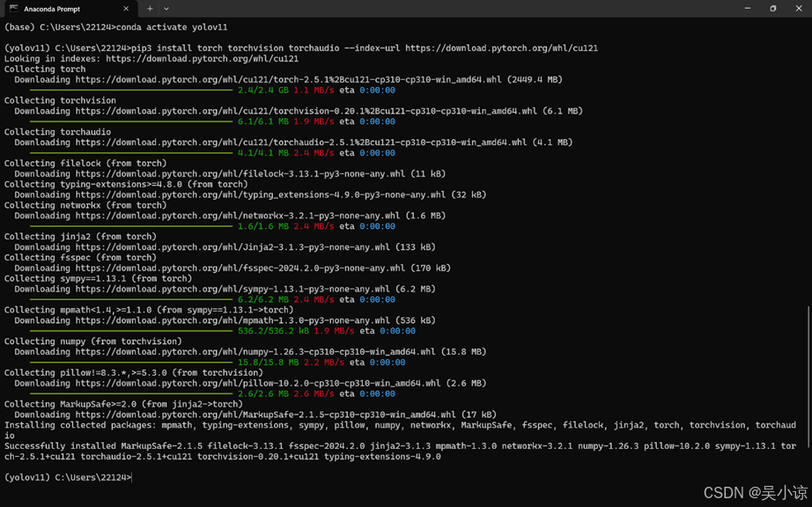This screenshot has width=812, height=507.
Task: Close the terminal window
Action: pyautogui.click(x=798, y=8)
